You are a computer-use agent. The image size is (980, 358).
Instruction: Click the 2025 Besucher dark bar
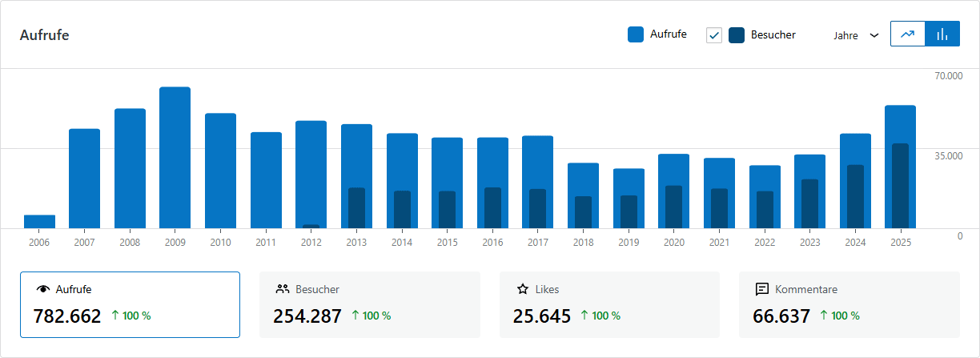[901, 186]
